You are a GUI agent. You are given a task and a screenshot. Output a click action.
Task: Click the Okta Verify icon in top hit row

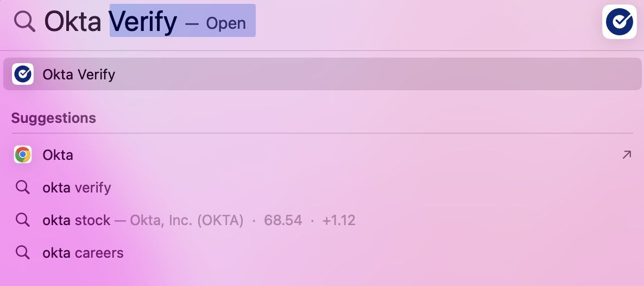pos(23,74)
